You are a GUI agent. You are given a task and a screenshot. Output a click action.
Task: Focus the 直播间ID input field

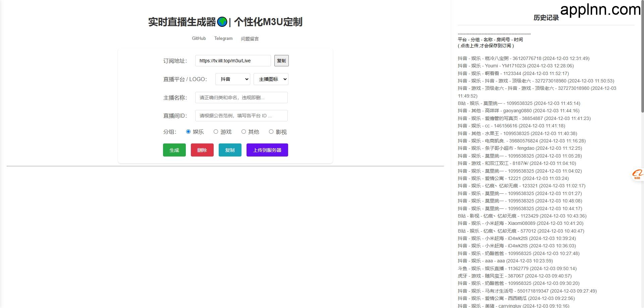[241, 116]
